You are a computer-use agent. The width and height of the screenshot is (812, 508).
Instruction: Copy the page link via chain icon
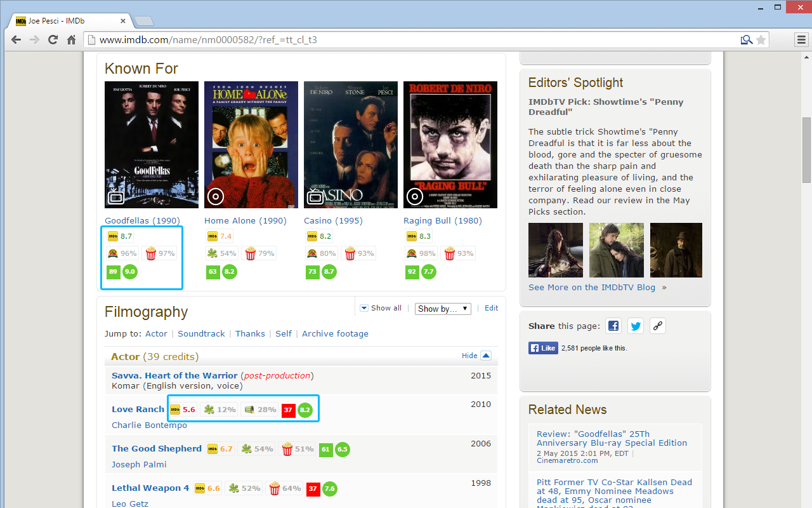point(658,326)
